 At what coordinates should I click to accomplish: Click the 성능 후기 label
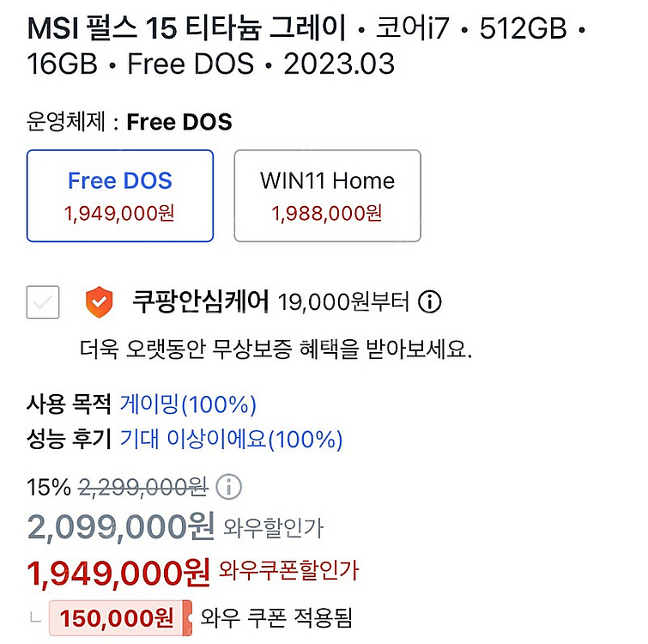69,439
